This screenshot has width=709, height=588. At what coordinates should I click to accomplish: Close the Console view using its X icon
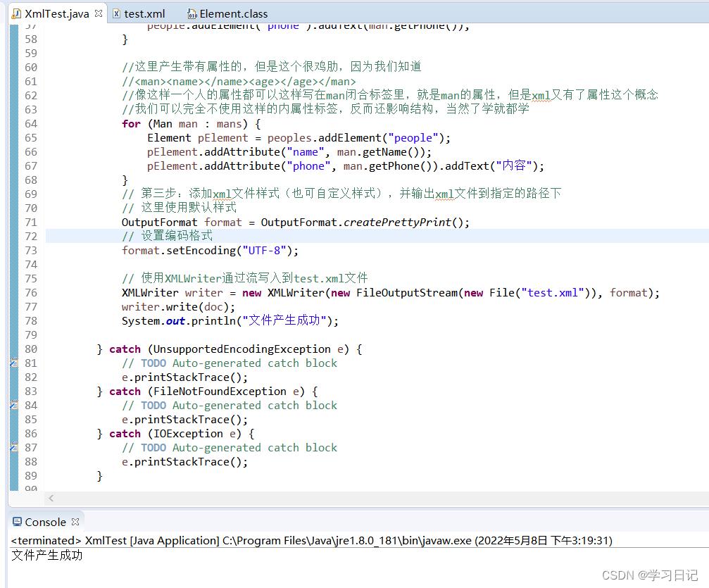click(75, 522)
